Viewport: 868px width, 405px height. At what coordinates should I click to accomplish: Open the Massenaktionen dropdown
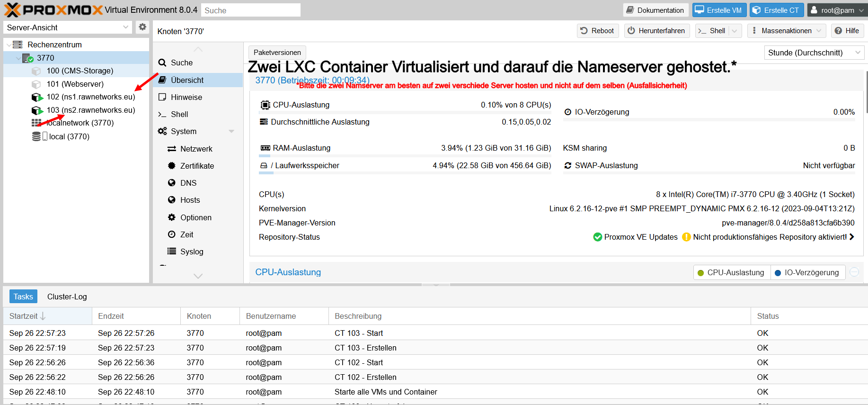[787, 31]
